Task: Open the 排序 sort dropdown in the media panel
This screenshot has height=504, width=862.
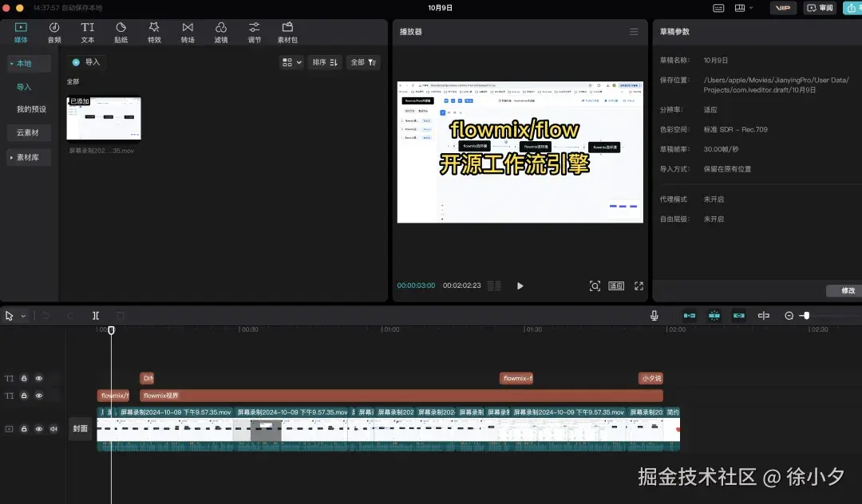Action: click(324, 61)
